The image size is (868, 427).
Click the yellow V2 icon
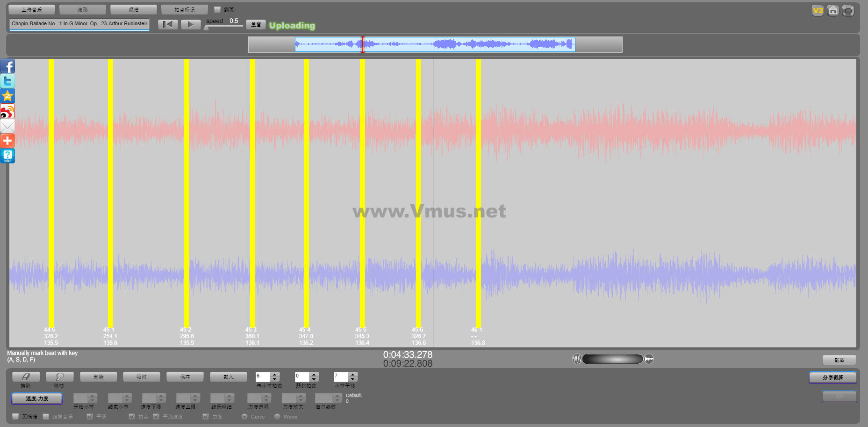click(818, 11)
